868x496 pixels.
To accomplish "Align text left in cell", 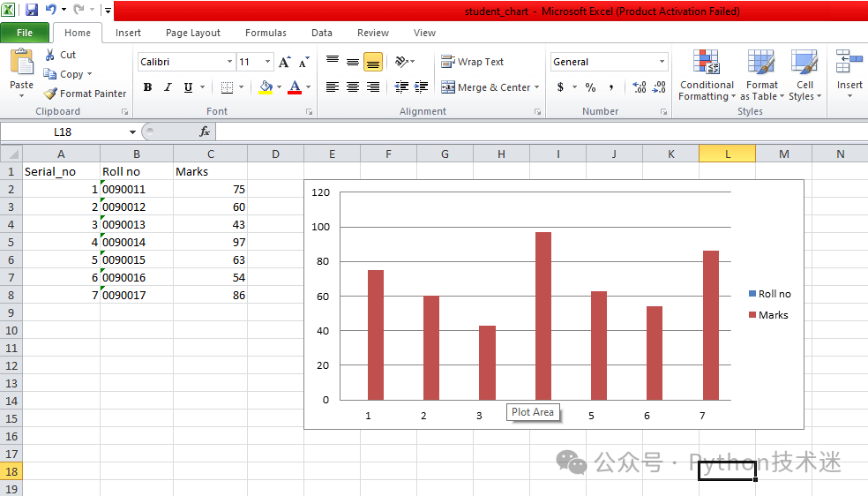I will (333, 87).
